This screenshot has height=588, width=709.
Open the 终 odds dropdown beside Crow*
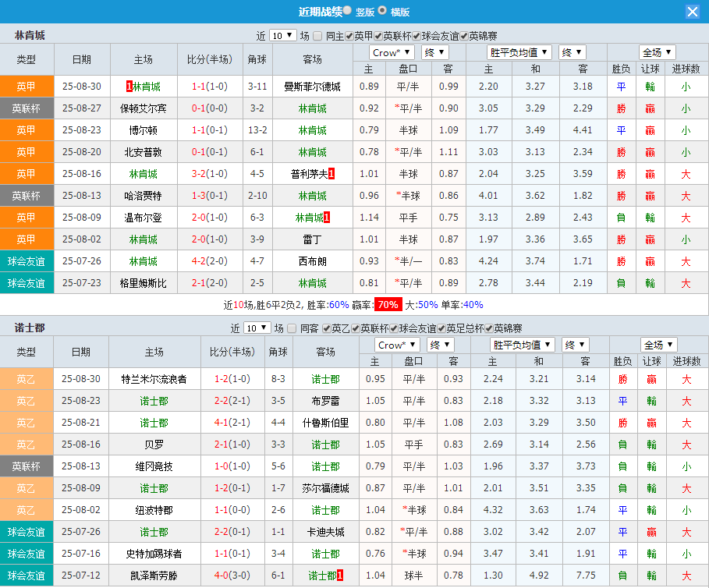click(x=434, y=51)
